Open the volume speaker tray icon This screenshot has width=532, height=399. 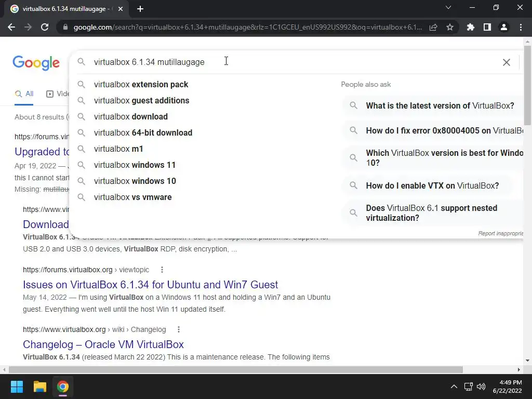pos(481,387)
